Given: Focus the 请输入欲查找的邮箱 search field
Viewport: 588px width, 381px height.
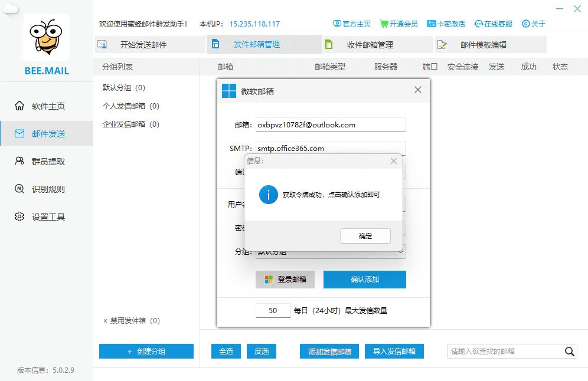Looking at the screenshot, I should pos(505,352).
